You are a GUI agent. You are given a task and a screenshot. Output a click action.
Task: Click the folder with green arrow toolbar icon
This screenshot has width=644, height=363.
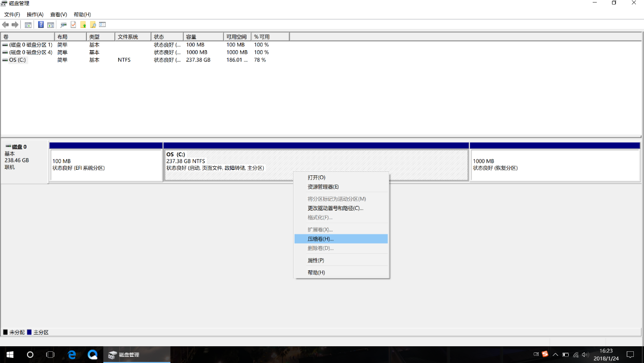pos(83,25)
